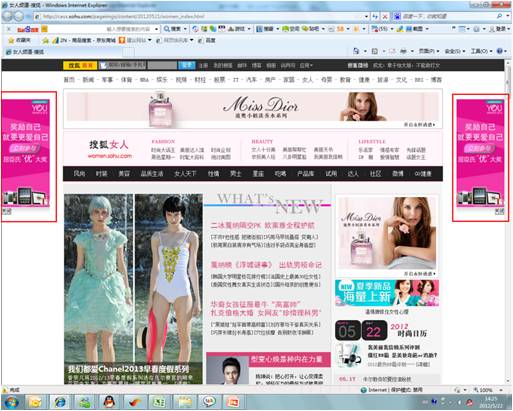Open 博客 at the end of top navigation
The height and width of the screenshot is (411, 513).
[436, 80]
